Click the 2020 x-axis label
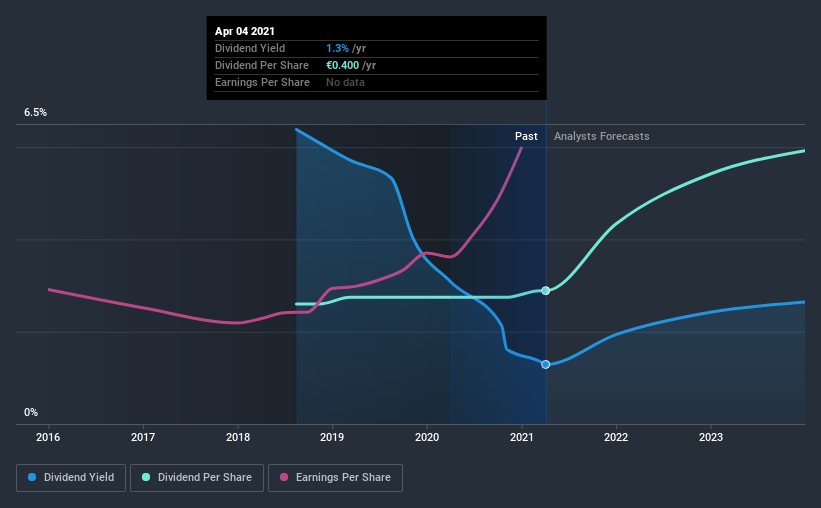Image resolution: width=821 pixels, height=508 pixels. coord(427,437)
